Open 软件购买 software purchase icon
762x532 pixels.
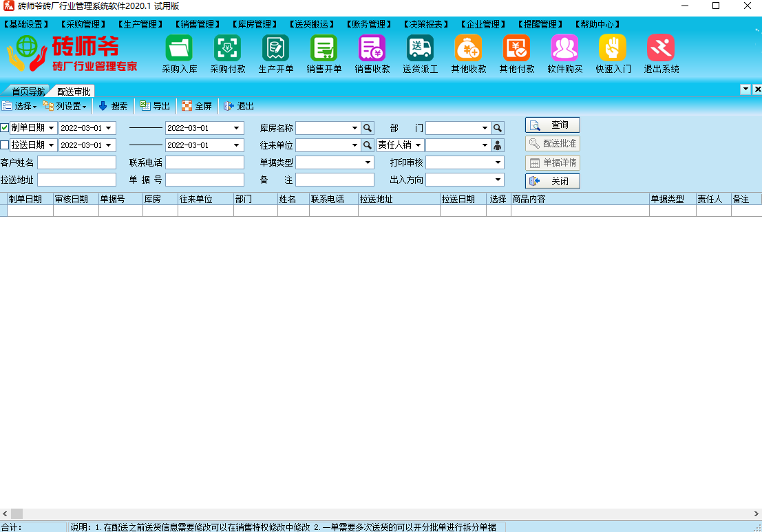(564, 54)
